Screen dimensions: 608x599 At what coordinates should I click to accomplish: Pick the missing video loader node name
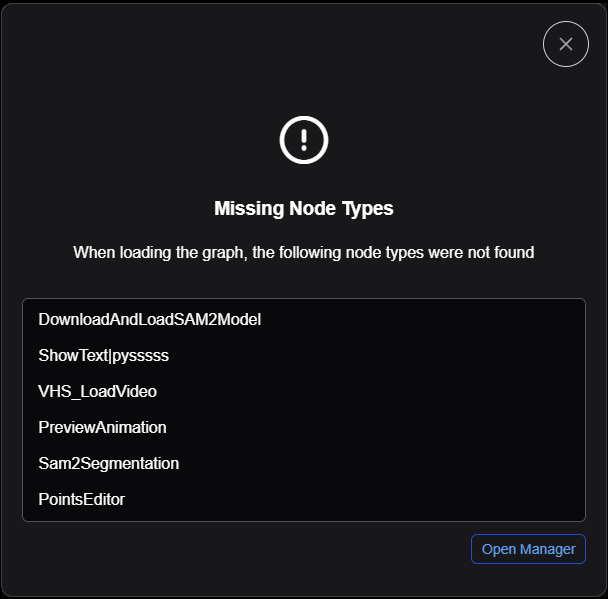[x=98, y=392]
